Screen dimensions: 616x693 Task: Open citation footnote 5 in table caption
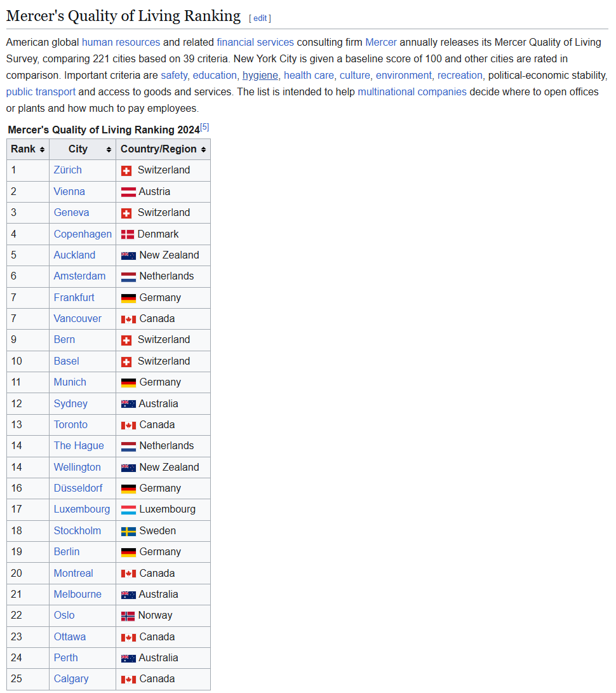(x=204, y=127)
